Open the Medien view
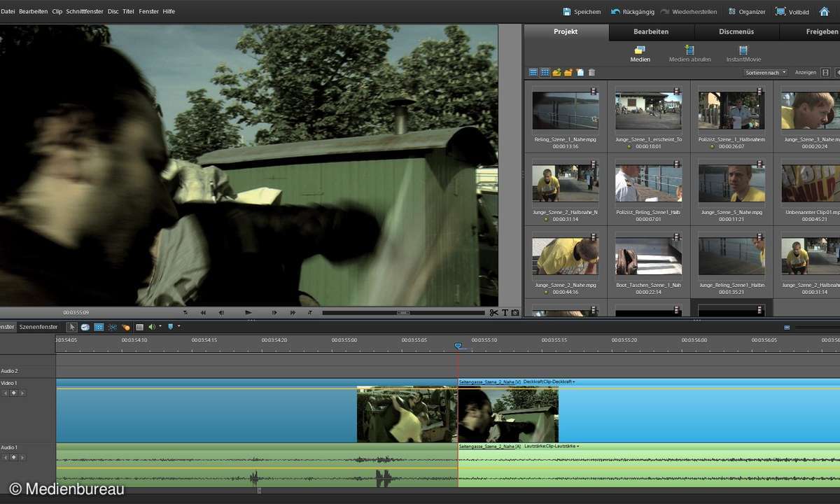 [640, 54]
